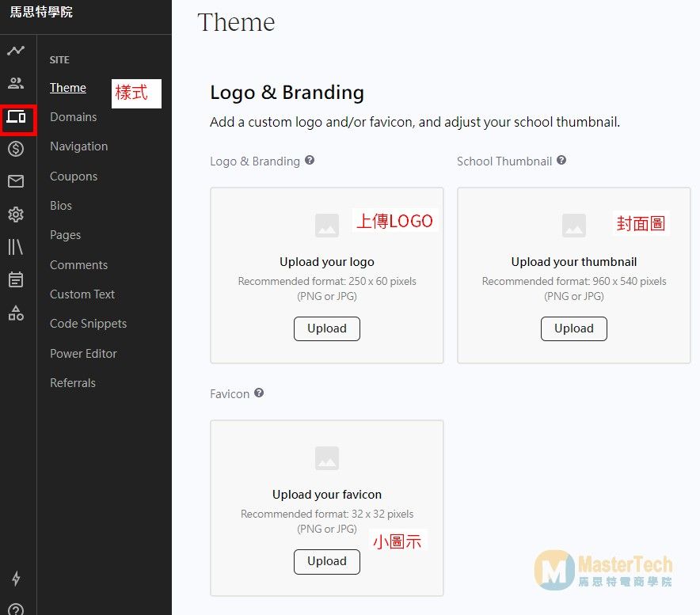
Task: Open the analytics trend line icon in sidebar
Action: (16, 51)
